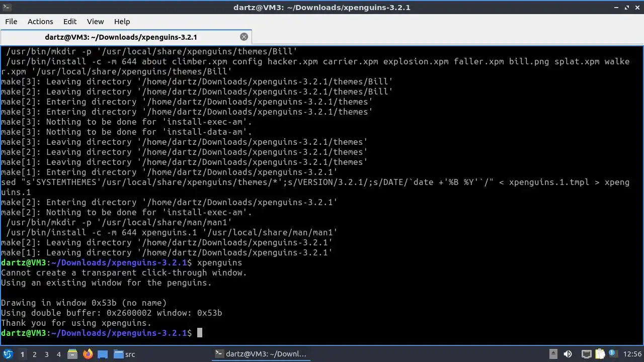
Task: Maximize the terminal window
Action: click(x=627, y=7)
